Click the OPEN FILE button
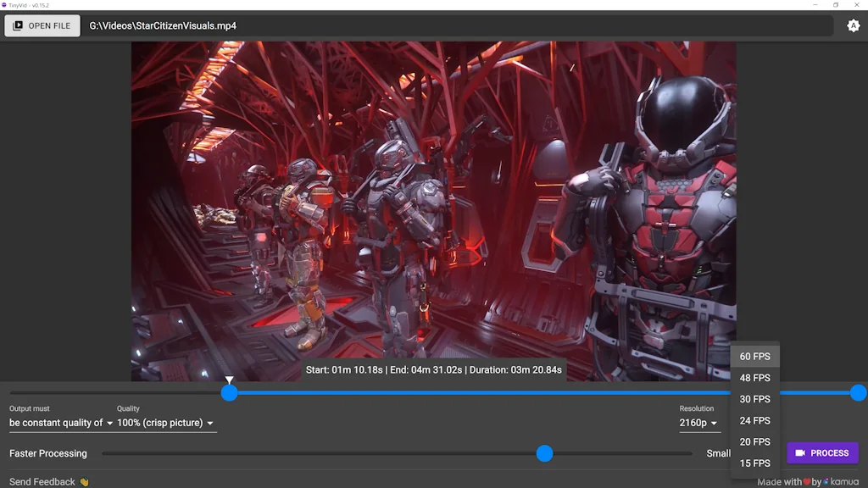Screen dimensions: 868x488 (x=42, y=25)
